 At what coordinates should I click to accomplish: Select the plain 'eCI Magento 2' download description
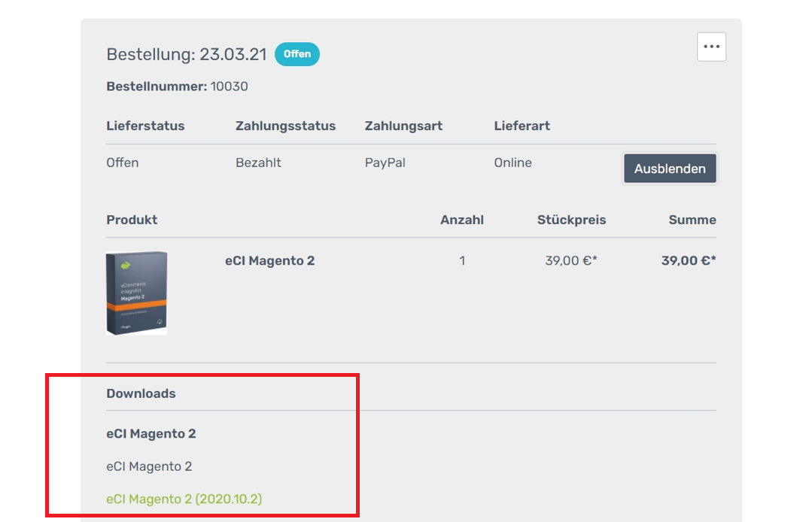click(x=149, y=466)
